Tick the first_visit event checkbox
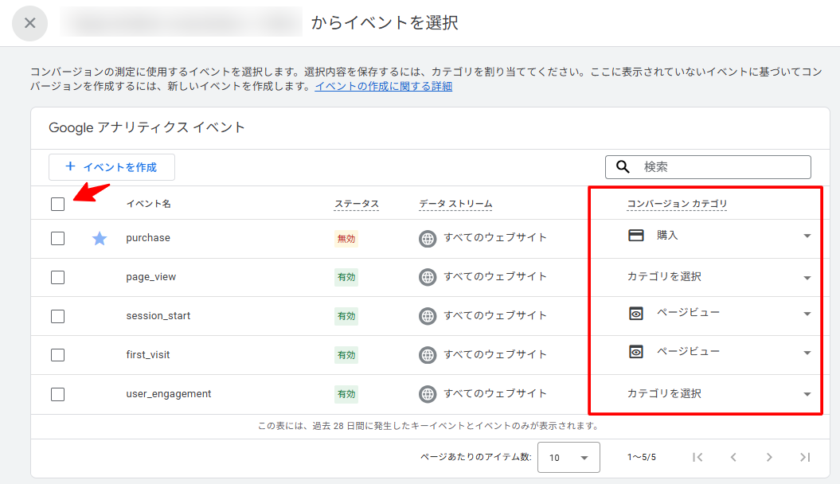 coord(58,354)
